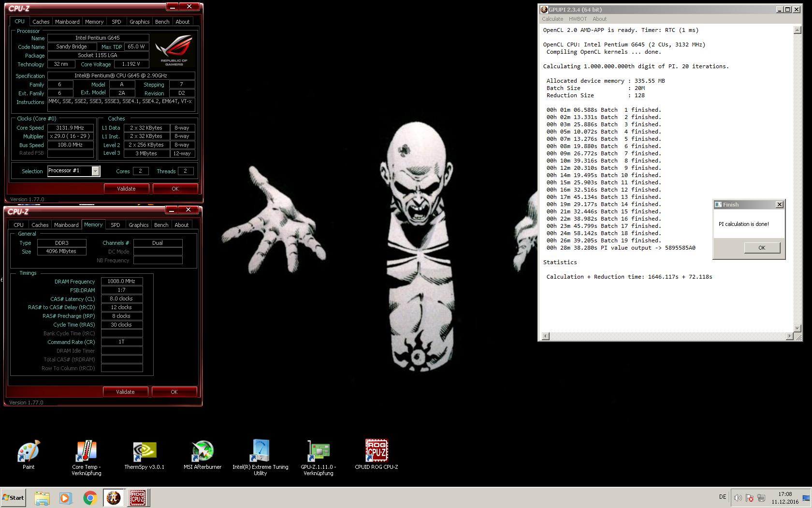812x508 pixels.
Task: Click the Bus Speed 108.0 MHz value
Action: pos(71,145)
